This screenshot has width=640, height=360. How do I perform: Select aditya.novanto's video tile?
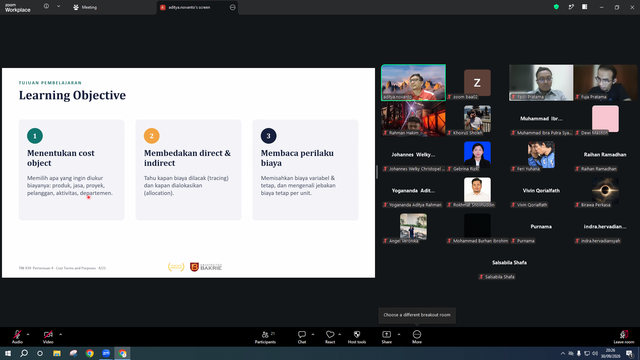tap(413, 82)
